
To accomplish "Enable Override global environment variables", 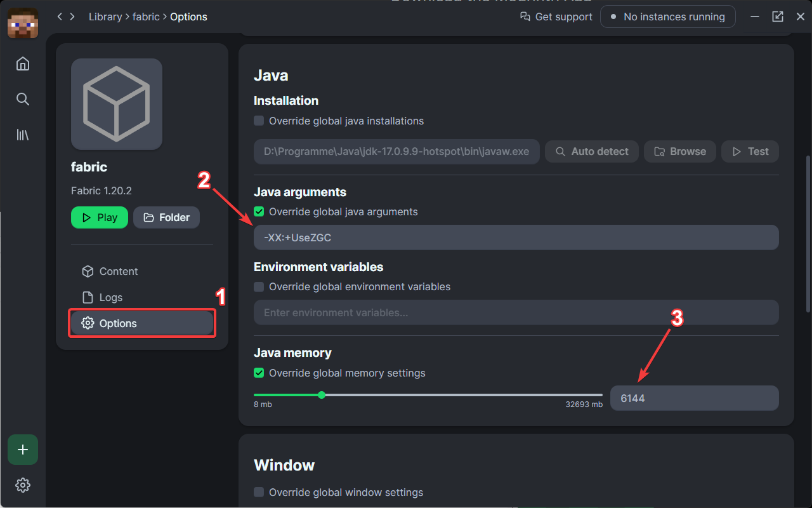I will tap(259, 286).
